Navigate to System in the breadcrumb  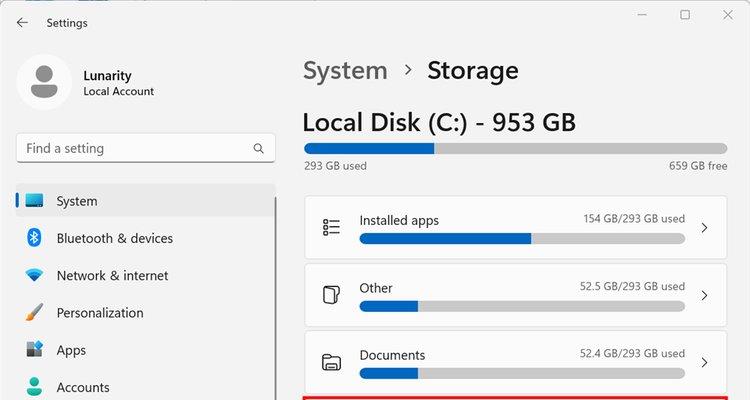(x=345, y=71)
